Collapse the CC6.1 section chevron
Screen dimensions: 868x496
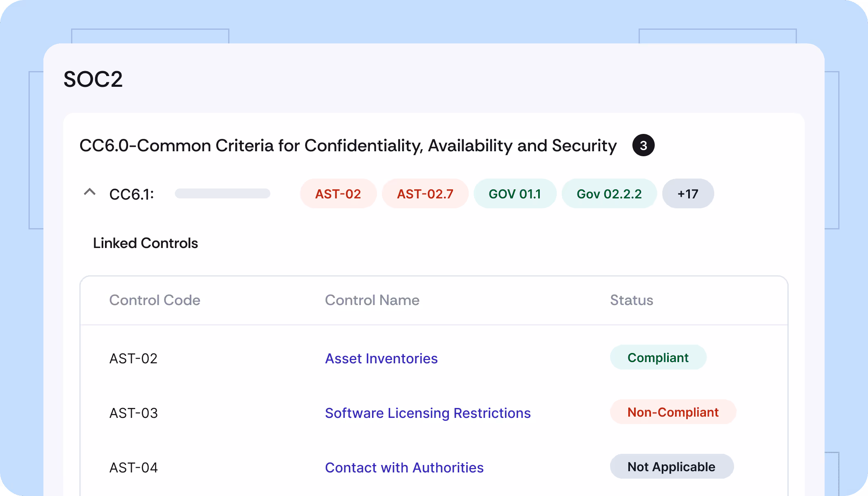pyautogui.click(x=90, y=193)
